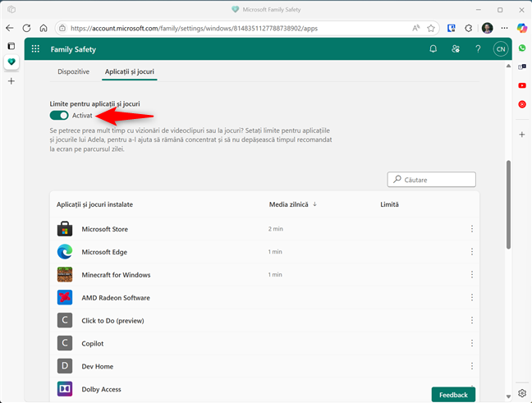The image size is (532, 403).
Task: Open a new vertical tab
Action: point(11,81)
